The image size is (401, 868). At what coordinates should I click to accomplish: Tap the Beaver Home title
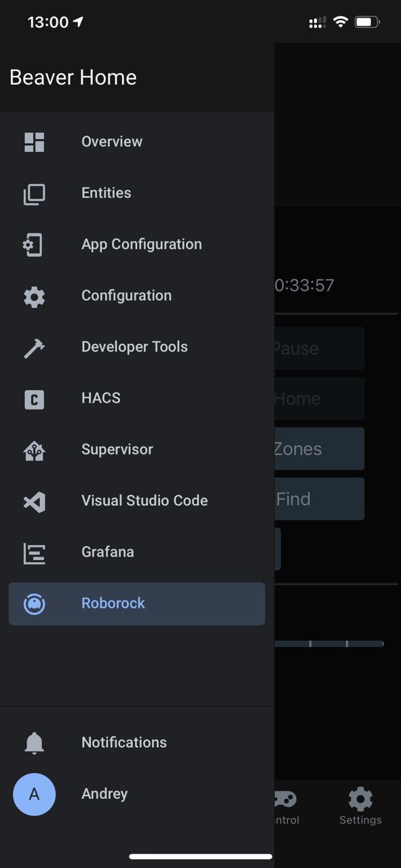73,77
